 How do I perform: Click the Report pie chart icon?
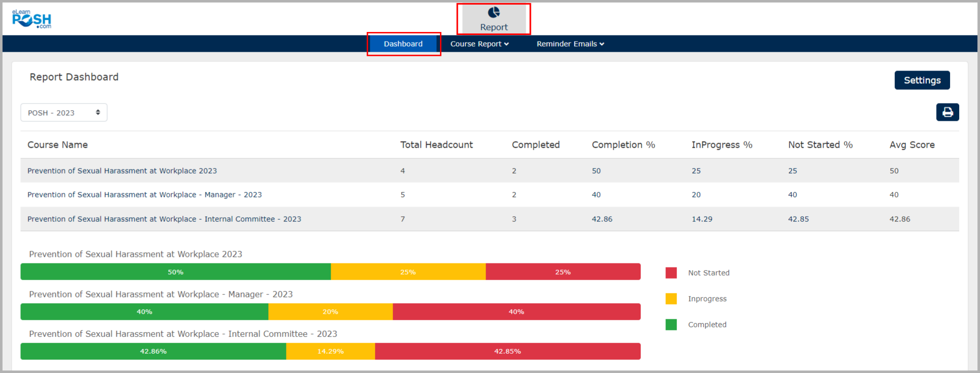493,12
